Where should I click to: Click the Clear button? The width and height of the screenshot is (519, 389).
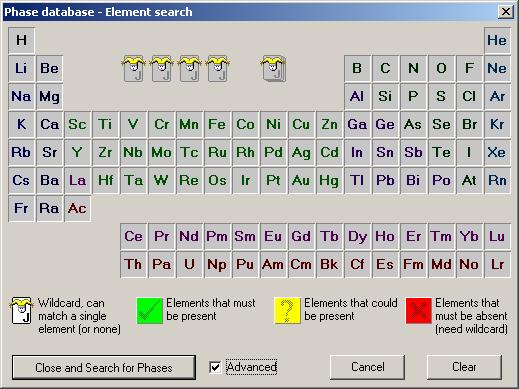click(x=464, y=367)
